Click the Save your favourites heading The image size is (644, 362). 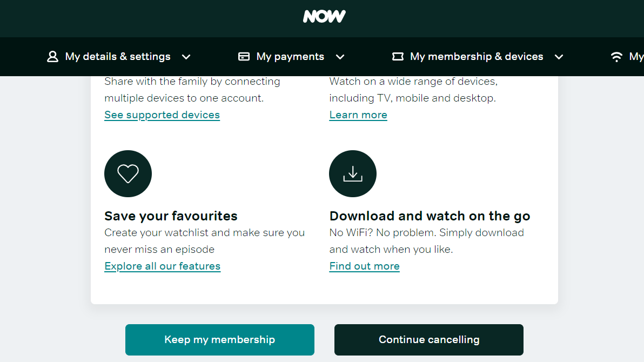click(171, 216)
